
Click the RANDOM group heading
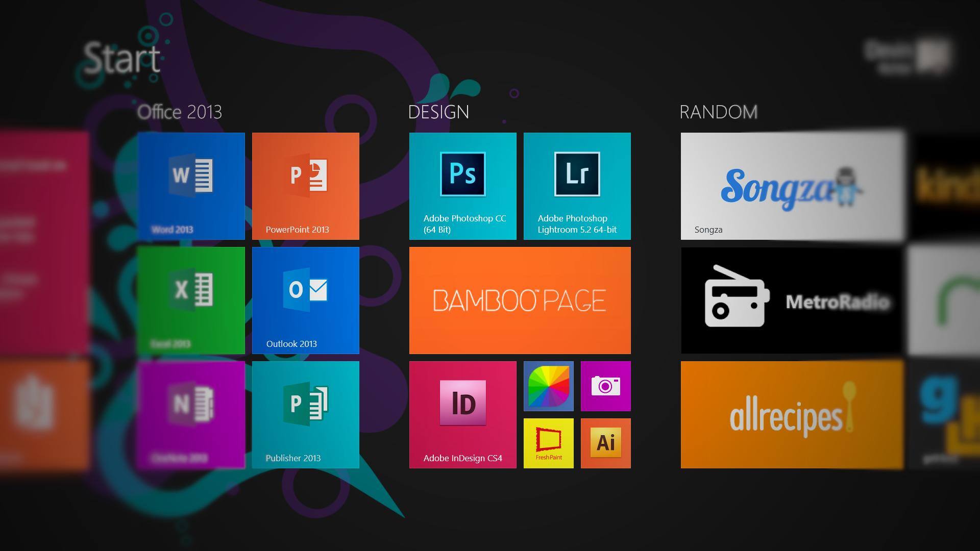[x=718, y=112]
